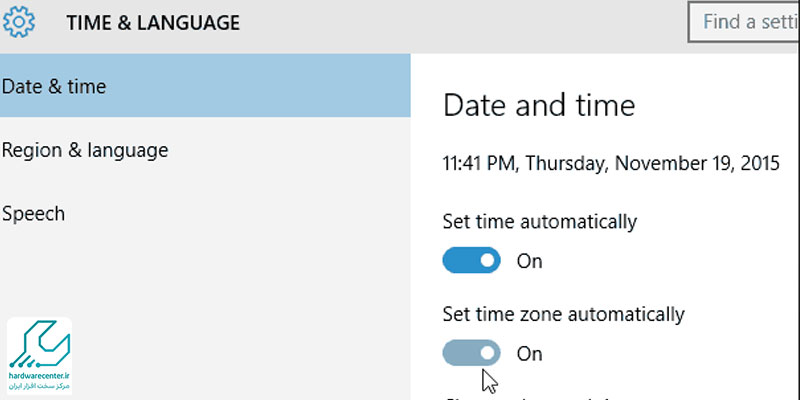This screenshot has width=800, height=400.
Task: Click the white knob of Set time automatically
Action: 487,261
